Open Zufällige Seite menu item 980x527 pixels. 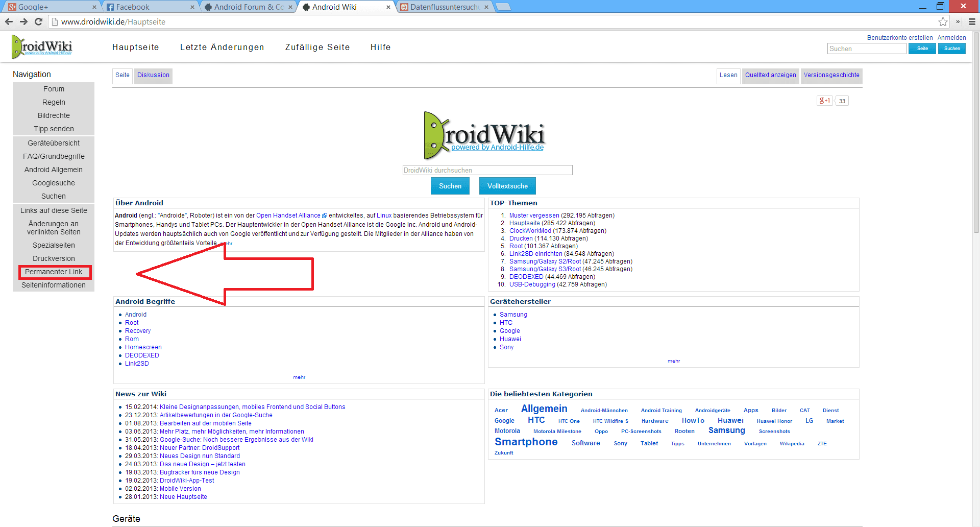pos(317,47)
